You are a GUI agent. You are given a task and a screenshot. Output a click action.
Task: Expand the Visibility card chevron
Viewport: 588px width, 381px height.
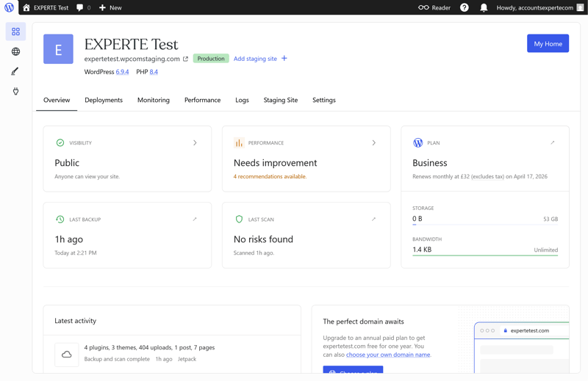coord(195,142)
